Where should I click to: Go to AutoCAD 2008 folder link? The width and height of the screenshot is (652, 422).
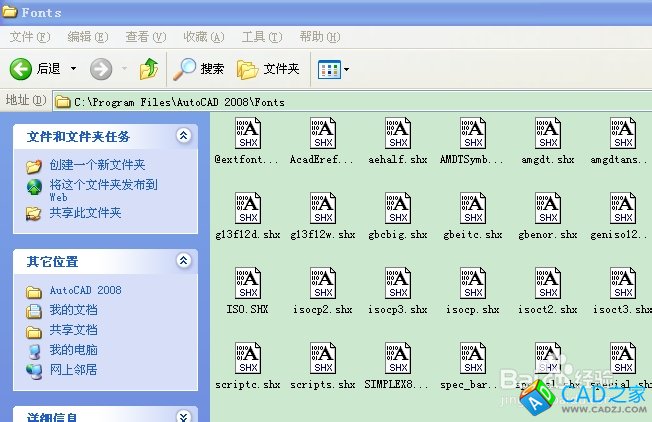tap(86, 290)
